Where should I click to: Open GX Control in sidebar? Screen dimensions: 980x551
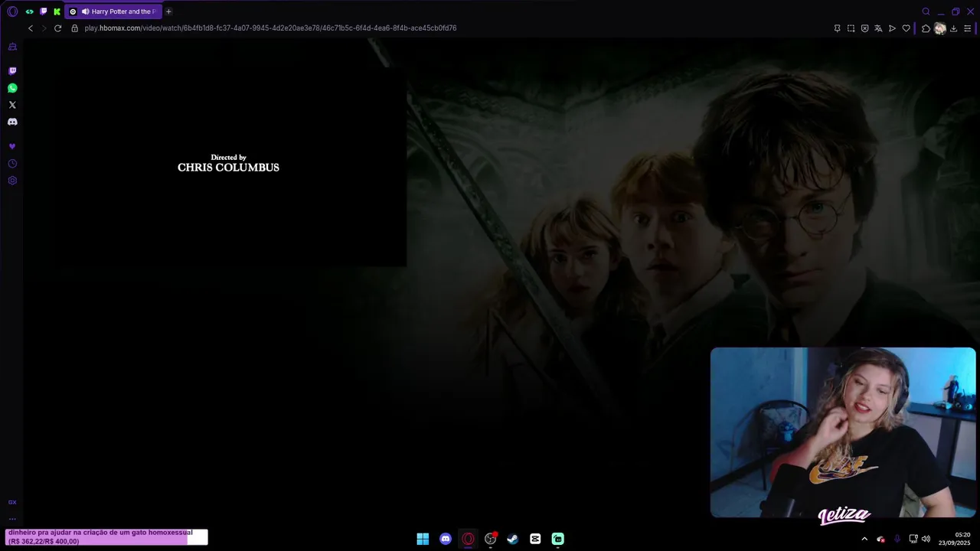12,47
